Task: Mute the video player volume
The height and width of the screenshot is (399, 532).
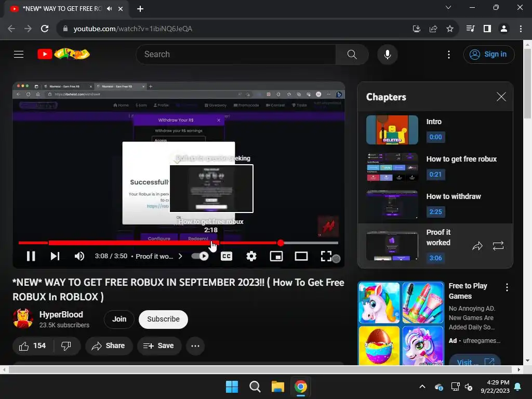Action: click(x=79, y=256)
